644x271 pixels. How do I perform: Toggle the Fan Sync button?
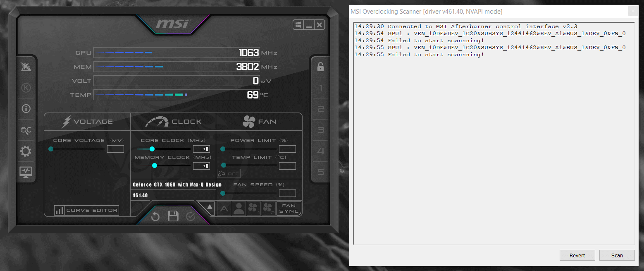tap(289, 209)
